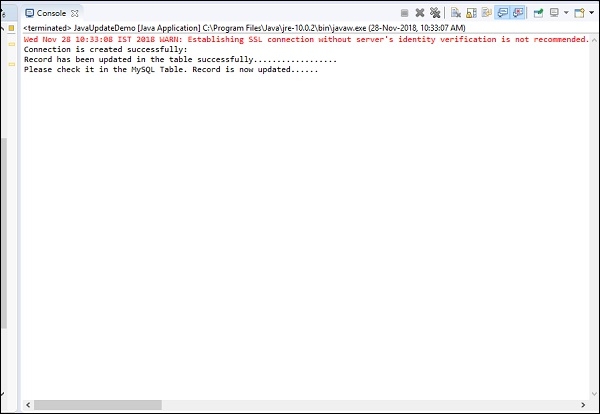Remove the launch with the single X icon
Image resolution: width=600 pixels, height=414 pixels.
(420, 13)
